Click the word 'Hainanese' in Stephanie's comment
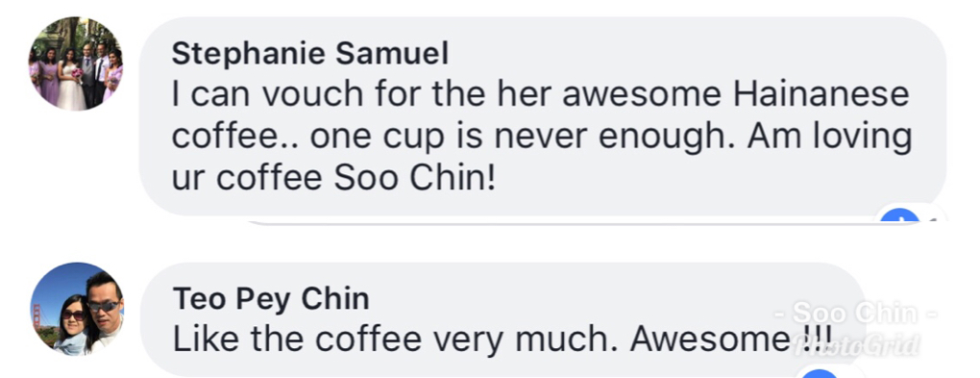 tap(821, 95)
